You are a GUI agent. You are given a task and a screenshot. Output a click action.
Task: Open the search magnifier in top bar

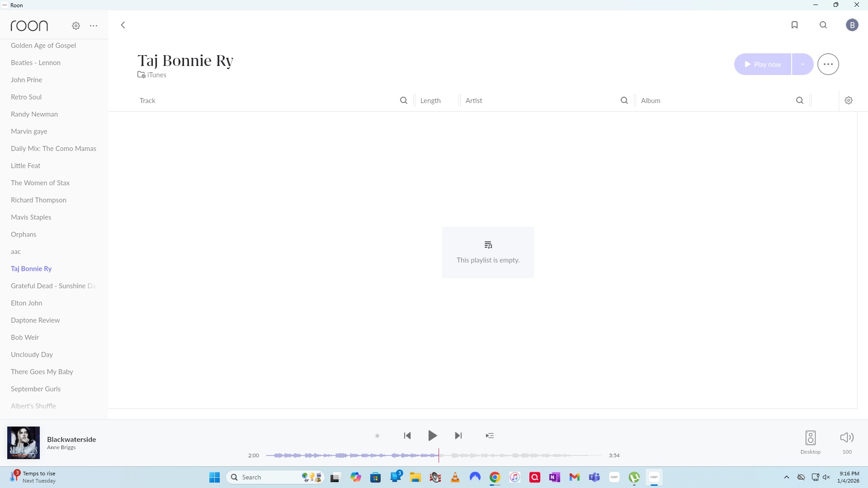(x=823, y=25)
